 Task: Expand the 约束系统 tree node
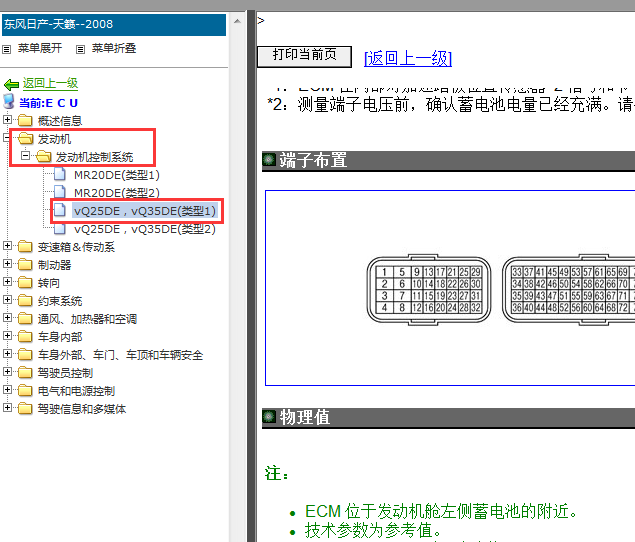(7, 300)
